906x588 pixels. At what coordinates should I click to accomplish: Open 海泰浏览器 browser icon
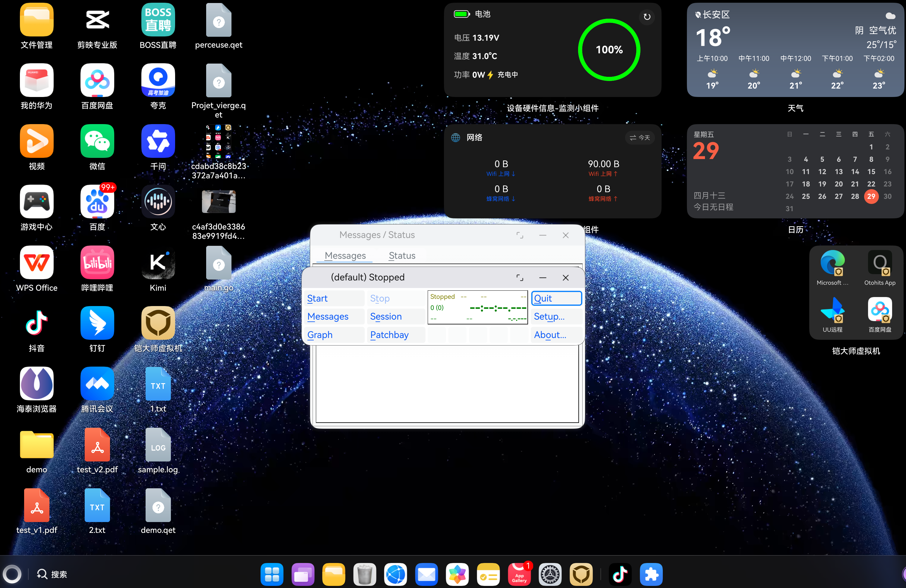[x=36, y=384]
